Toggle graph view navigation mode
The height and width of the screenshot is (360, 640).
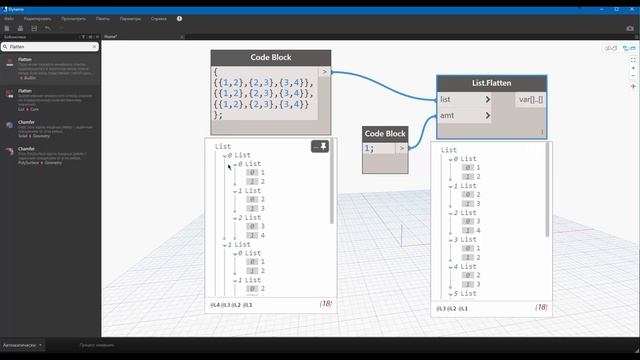coord(629,48)
